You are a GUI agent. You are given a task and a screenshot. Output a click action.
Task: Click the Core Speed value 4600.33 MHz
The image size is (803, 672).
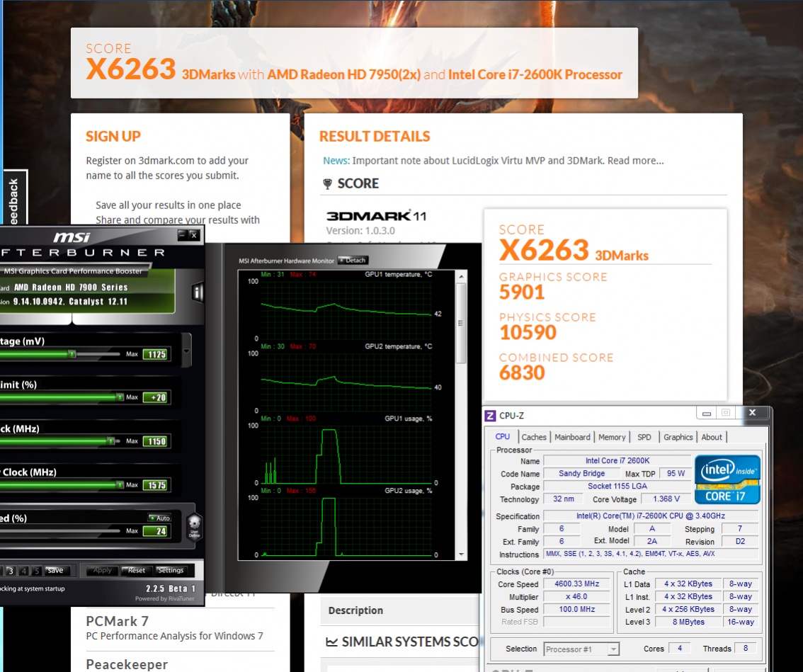click(576, 584)
